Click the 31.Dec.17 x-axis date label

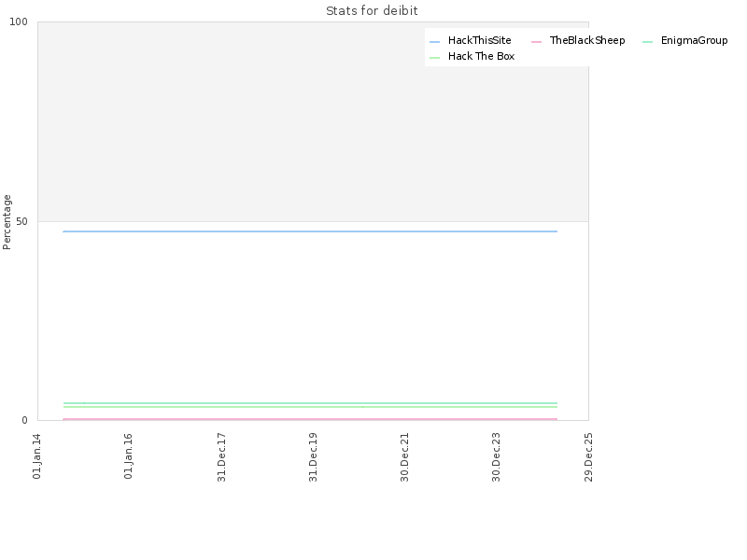221,457
